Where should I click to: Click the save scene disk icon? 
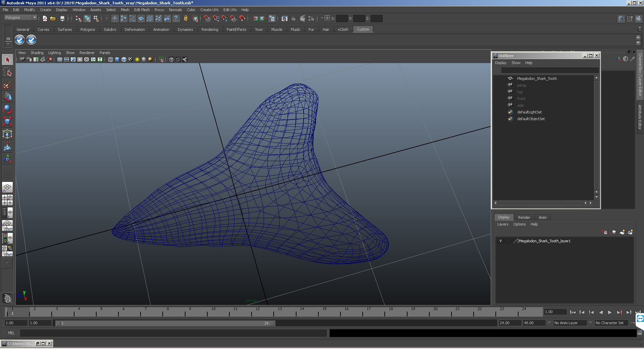(x=62, y=18)
